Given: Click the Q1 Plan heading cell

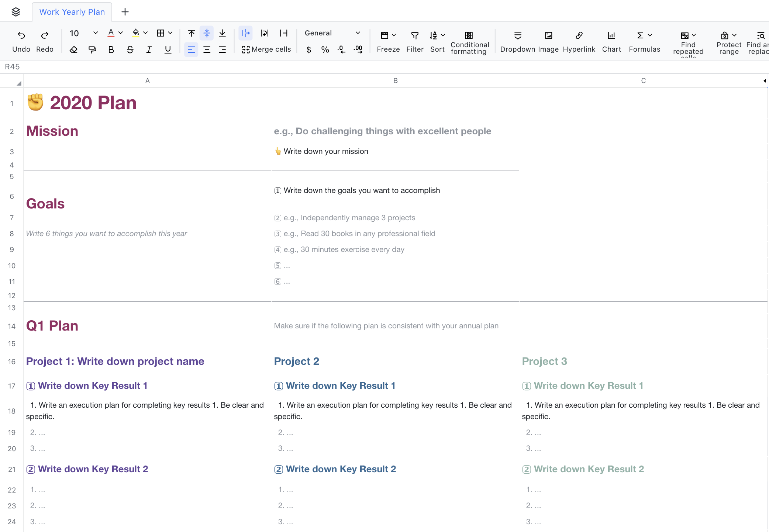Looking at the screenshot, I should click(147, 326).
